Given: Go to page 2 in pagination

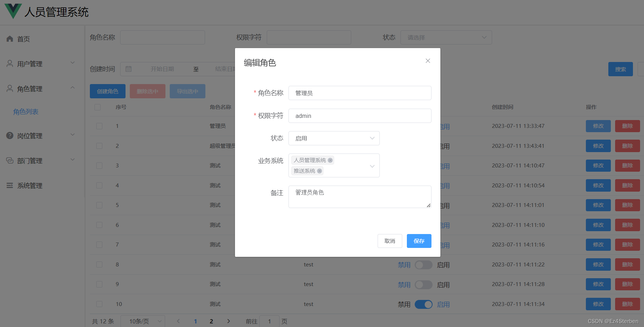Looking at the screenshot, I should click(211, 321).
